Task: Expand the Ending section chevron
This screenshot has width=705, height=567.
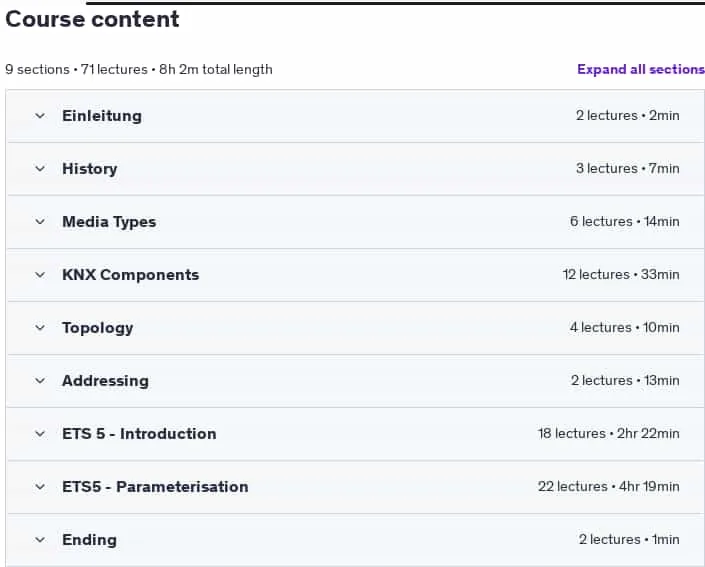Action: coord(40,540)
